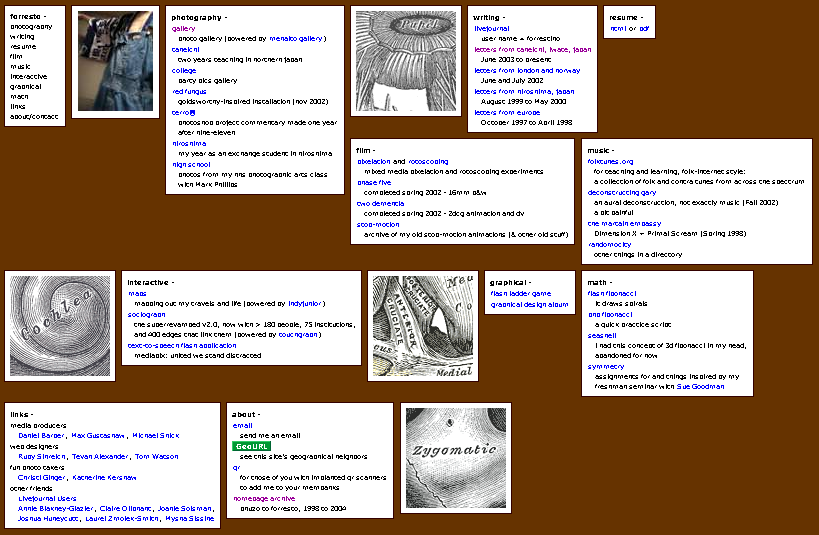Visit the menalto gallery link
The image size is (819, 535).
tap(296, 39)
